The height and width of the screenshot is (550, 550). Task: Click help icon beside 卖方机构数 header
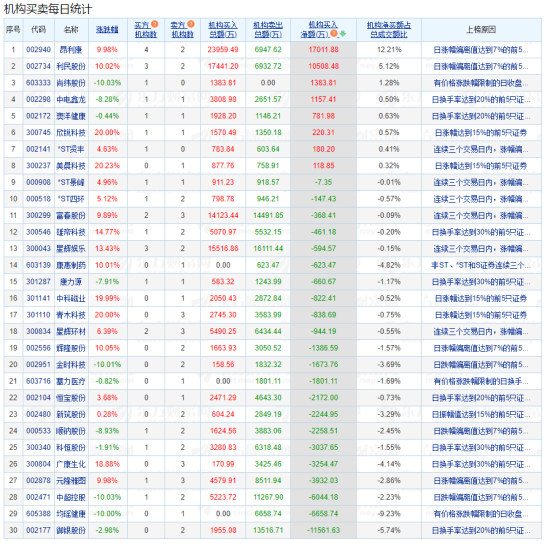[x=191, y=24]
